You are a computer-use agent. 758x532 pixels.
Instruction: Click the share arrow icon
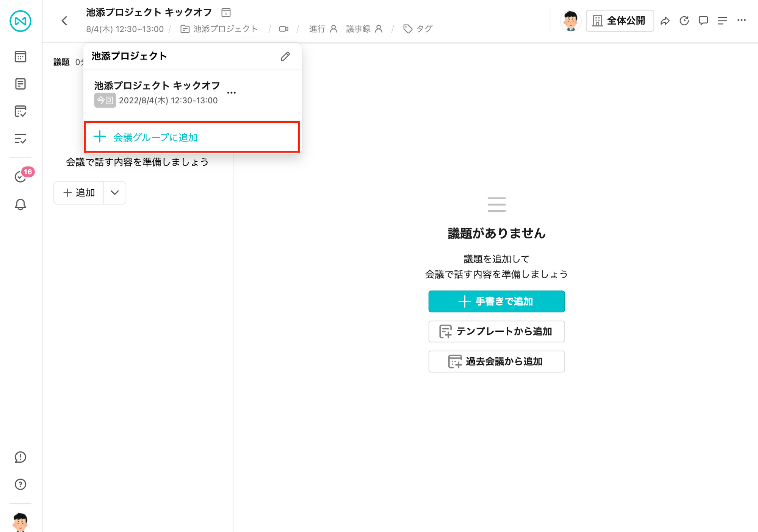665,21
